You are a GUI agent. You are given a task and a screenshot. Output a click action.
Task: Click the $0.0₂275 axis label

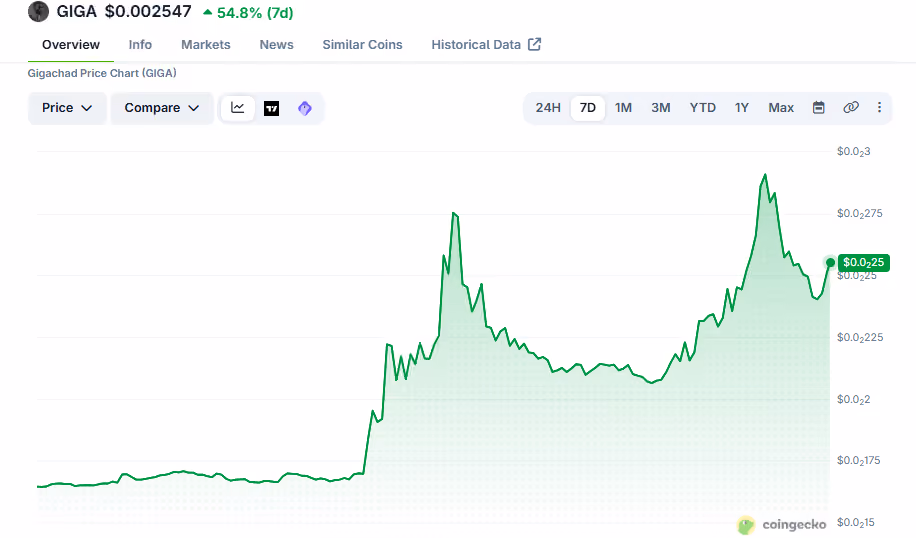click(859, 214)
